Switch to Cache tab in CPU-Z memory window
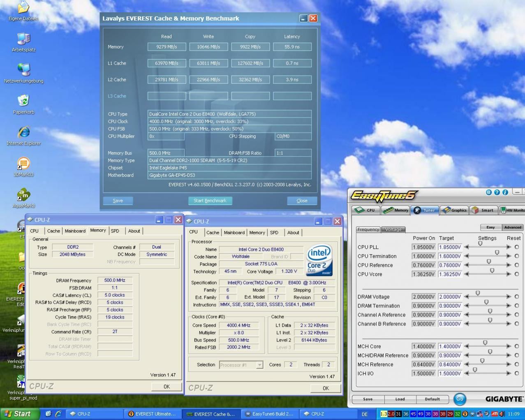This screenshot has width=525, height=420. tap(53, 231)
